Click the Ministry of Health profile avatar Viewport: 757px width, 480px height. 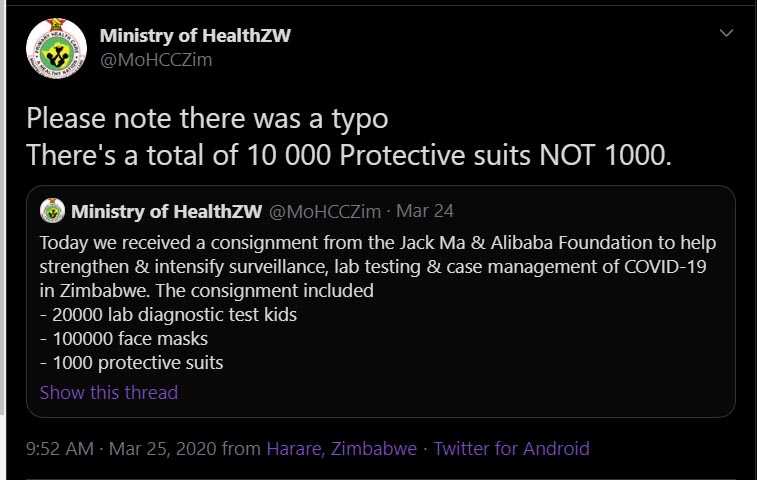coord(55,47)
